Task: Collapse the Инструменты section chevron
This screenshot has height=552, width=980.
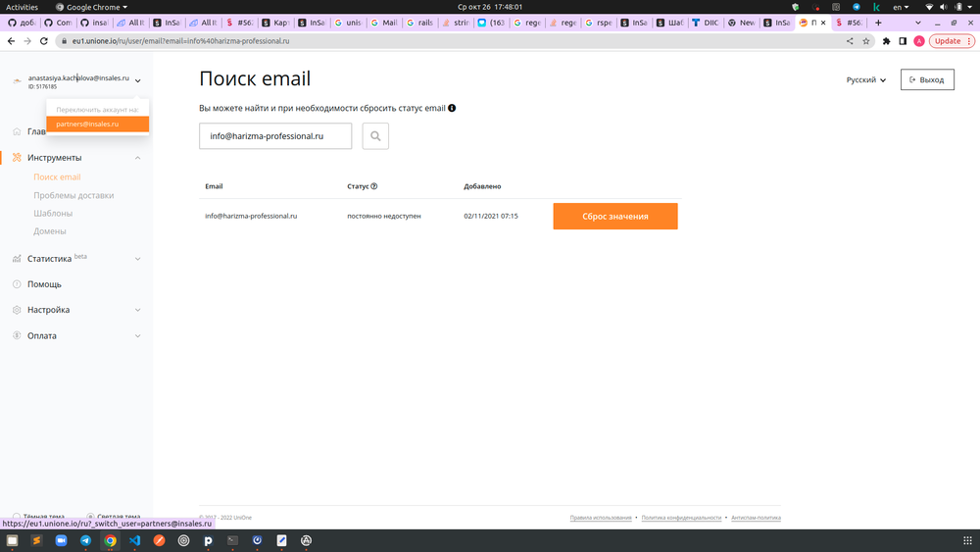Action: 137,158
